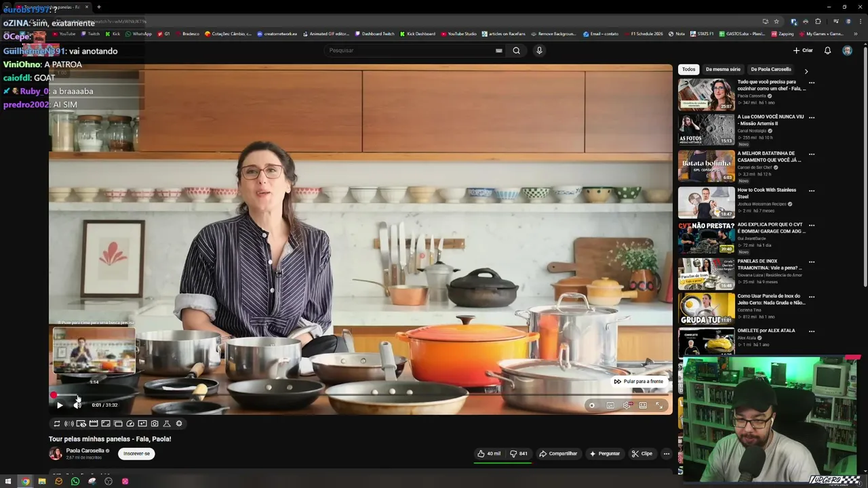868x488 pixels.
Task: Play the video with the play button
Action: [x=59, y=405]
